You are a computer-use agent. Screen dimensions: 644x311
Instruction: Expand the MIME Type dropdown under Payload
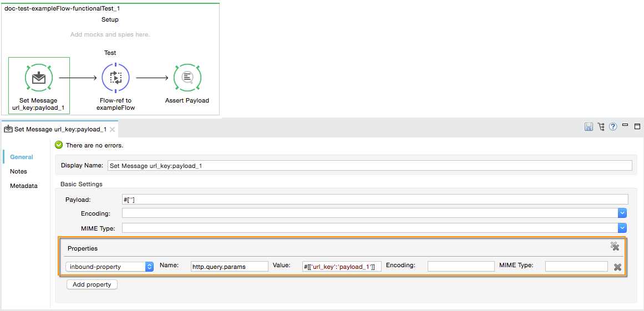622,228
